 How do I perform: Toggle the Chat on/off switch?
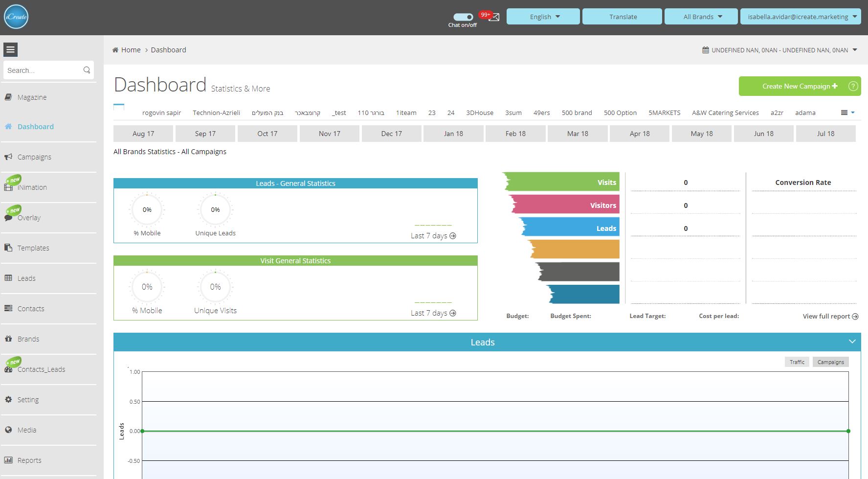[463, 17]
